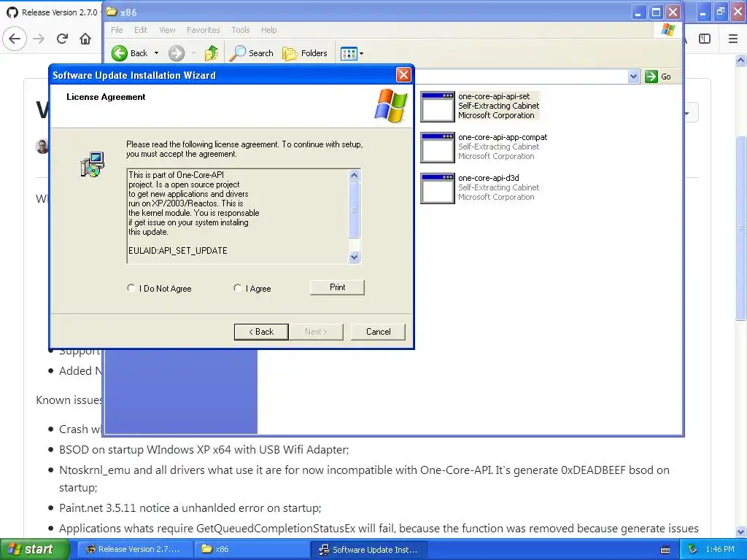The image size is (747, 560).
Task: Click the x86 folder icon in title bar
Action: pos(112,12)
